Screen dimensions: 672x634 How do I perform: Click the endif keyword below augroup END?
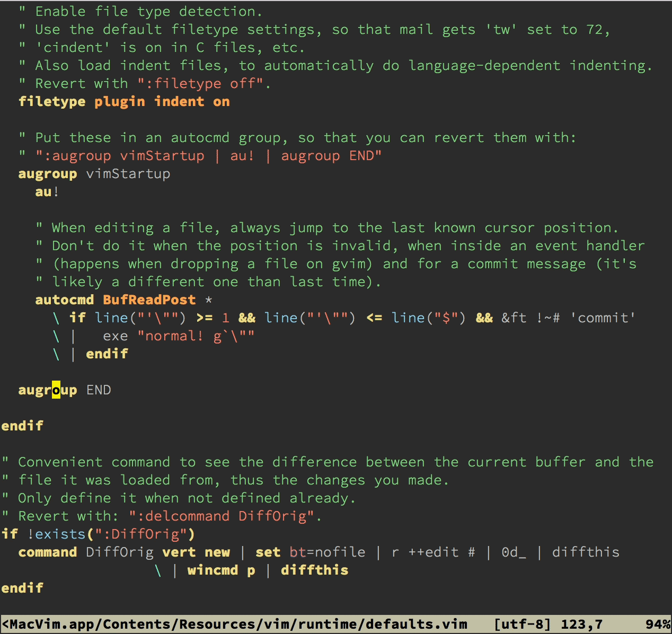[22, 425]
